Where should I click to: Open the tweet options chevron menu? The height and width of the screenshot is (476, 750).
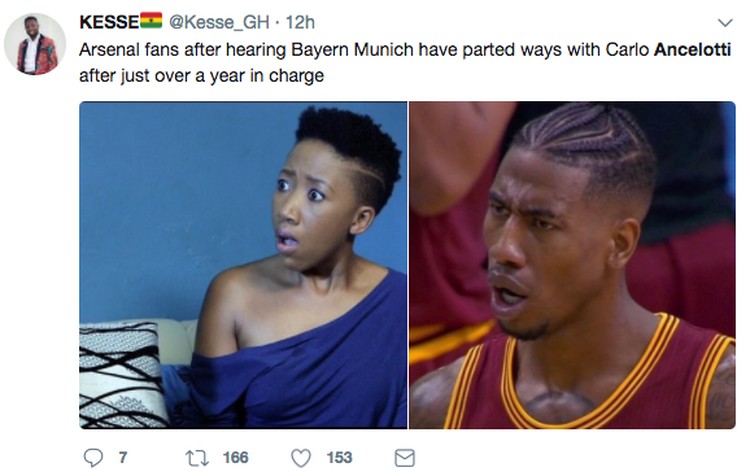click(x=725, y=22)
